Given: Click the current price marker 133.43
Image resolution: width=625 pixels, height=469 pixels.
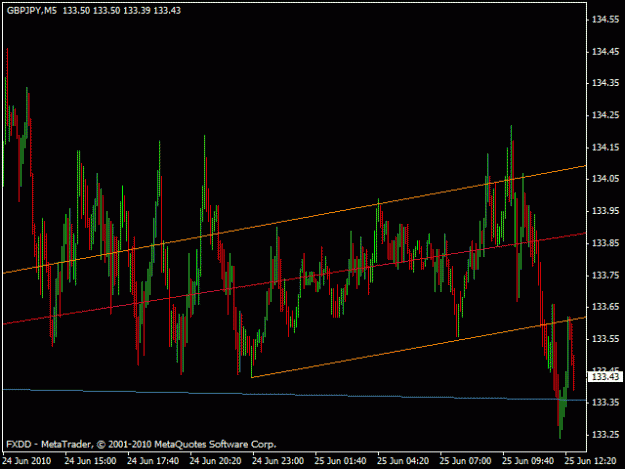Looking at the screenshot, I should click(605, 376).
